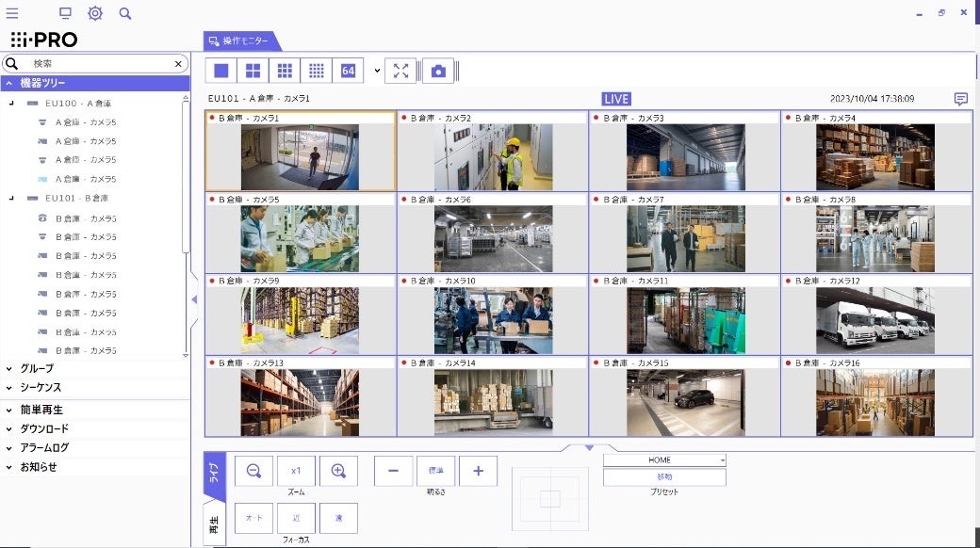980x548 pixels.
Task: Click the LIVE status indicator
Action: click(616, 99)
